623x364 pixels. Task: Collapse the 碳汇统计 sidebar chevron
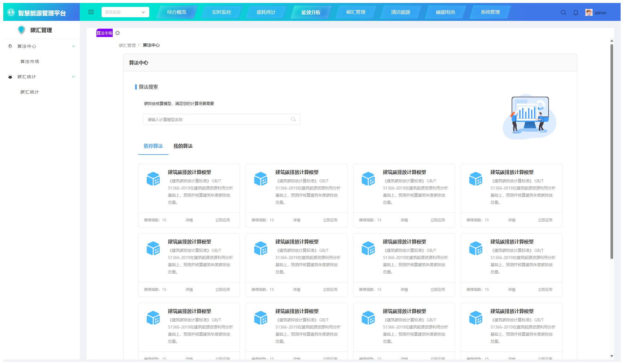pyautogui.click(x=73, y=77)
